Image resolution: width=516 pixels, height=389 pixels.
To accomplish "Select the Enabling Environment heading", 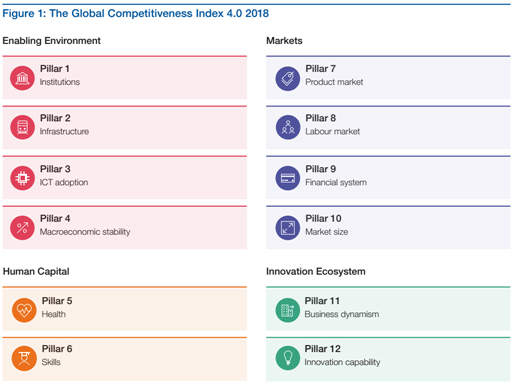I will 51,41.
